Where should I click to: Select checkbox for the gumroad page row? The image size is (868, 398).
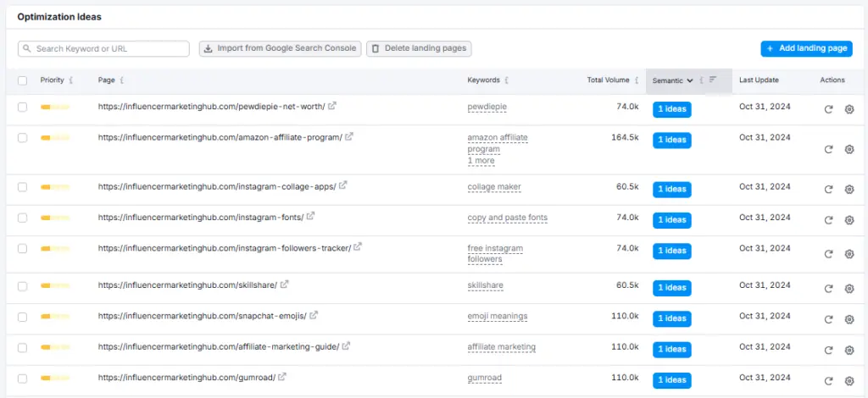[23, 377]
